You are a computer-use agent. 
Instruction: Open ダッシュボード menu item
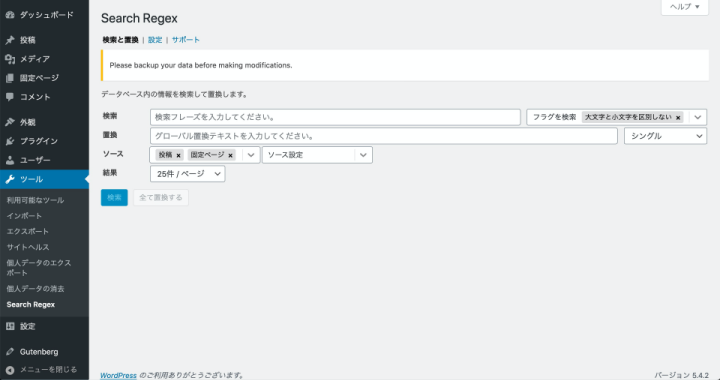pos(45,15)
